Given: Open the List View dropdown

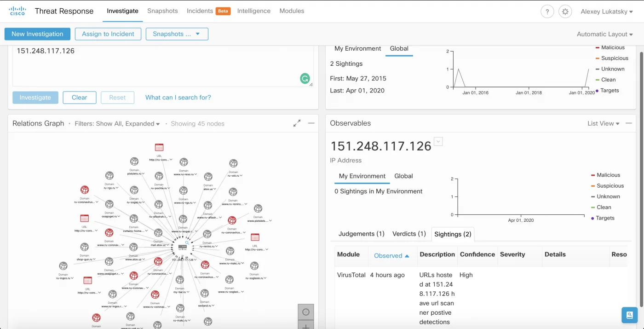Looking at the screenshot, I should (x=604, y=123).
